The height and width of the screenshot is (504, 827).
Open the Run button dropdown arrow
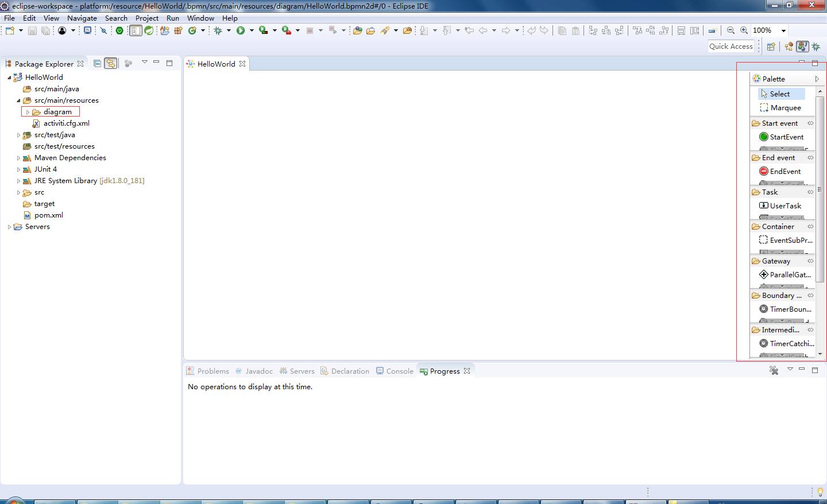(252, 30)
